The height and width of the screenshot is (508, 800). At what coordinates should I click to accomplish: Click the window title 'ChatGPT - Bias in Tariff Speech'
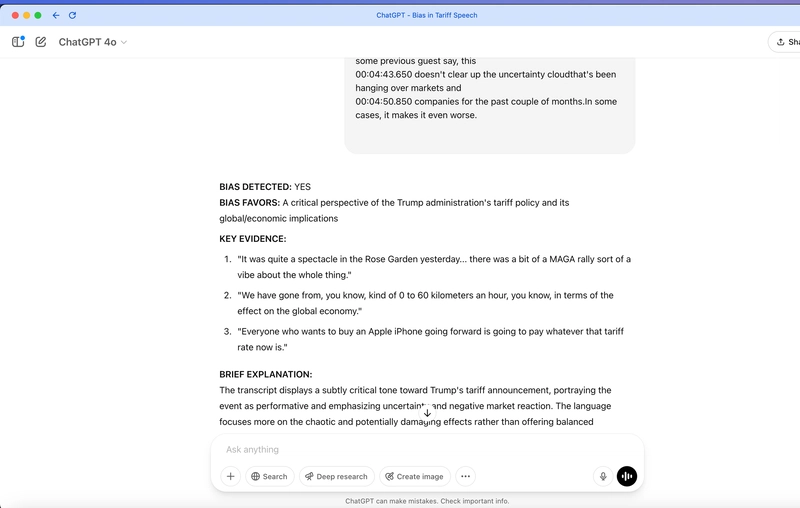(x=427, y=15)
